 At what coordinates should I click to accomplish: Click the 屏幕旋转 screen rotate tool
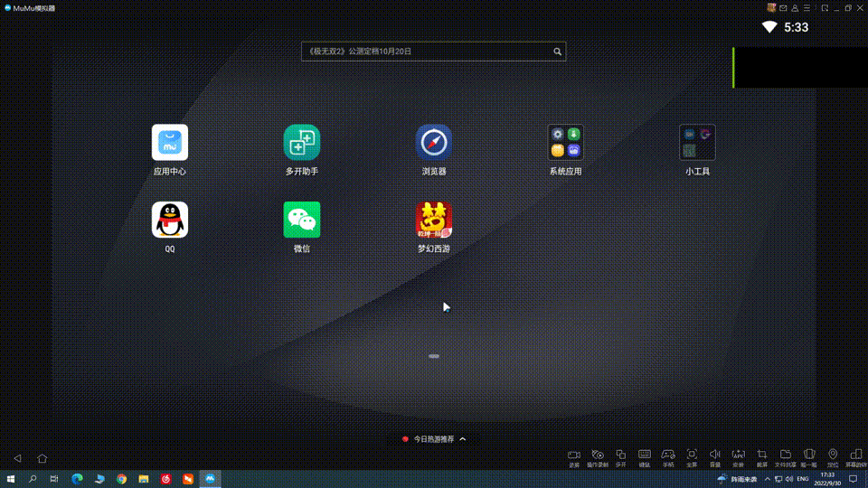(x=856, y=457)
